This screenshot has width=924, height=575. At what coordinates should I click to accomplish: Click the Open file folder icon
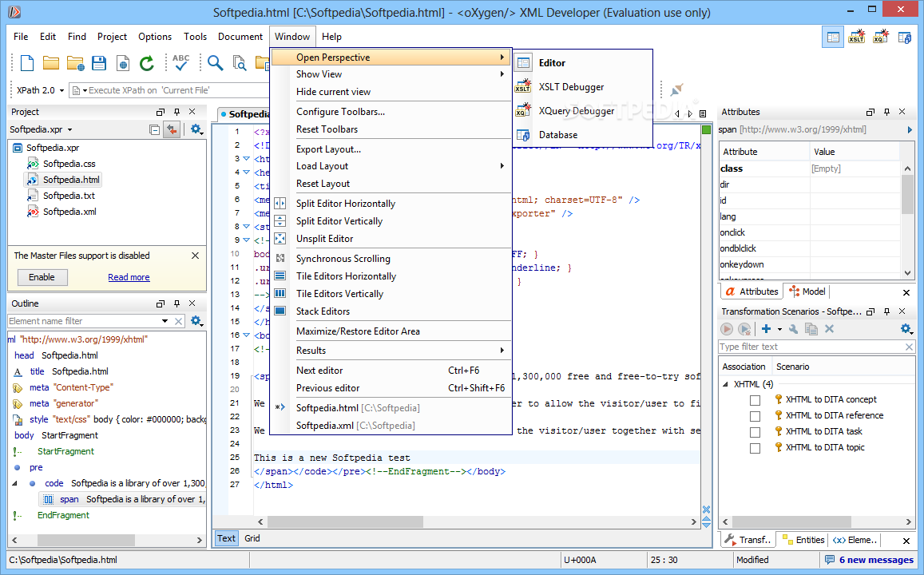[51, 63]
